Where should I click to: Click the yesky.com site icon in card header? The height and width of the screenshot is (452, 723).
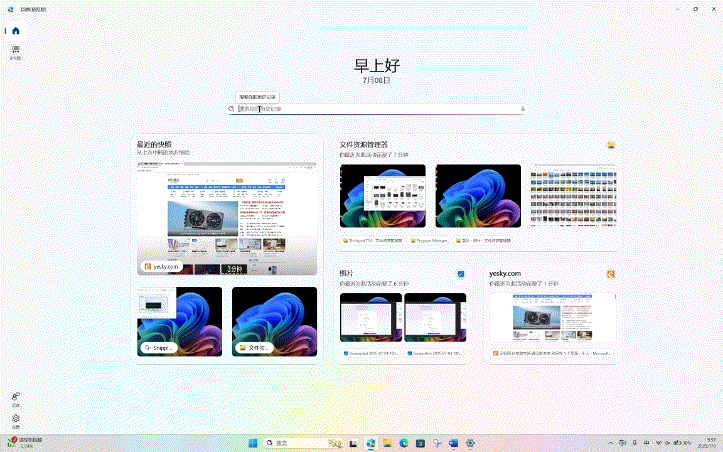(x=610, y=274)
